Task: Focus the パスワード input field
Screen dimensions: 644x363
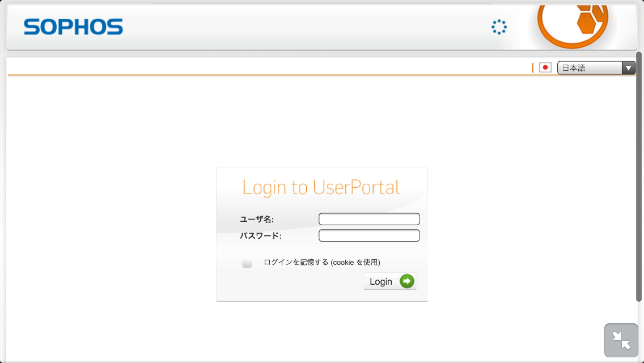Action: tap(369, 235)
